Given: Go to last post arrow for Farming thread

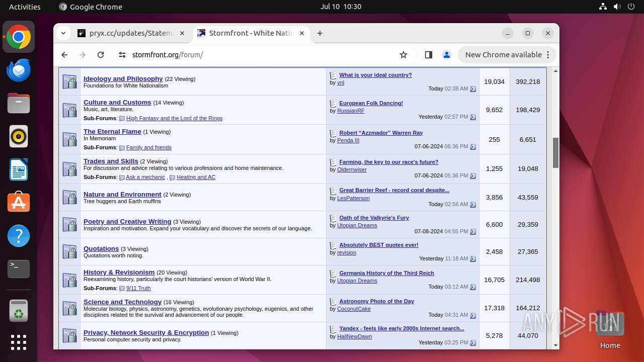Looking at the screenshot, I should [473, 176].
